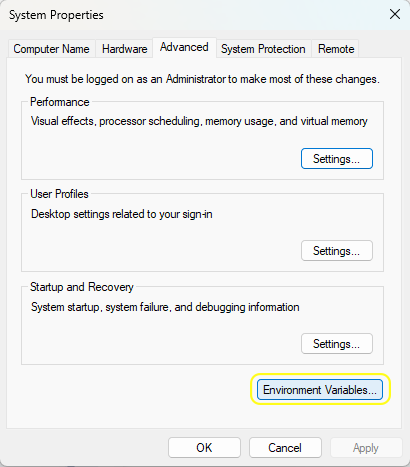This screenshot has width=410, height=467.
Task: Open User Profiles Settings button
Action: [337, 251]
